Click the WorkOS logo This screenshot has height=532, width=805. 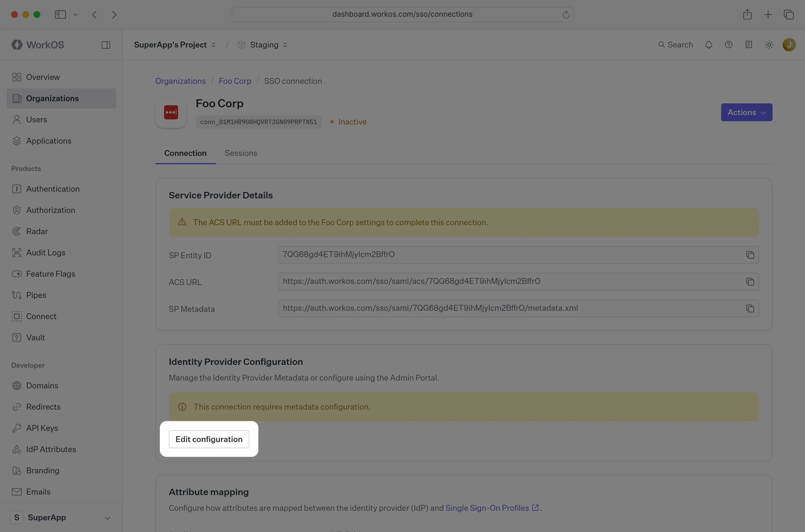pyautogui.click(x=38, y=45)
